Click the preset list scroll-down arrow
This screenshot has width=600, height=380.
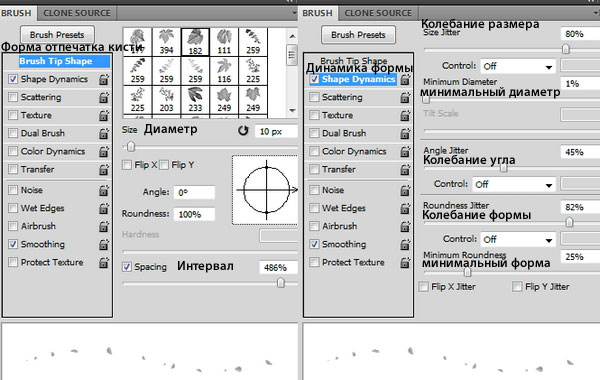[292, 111]
